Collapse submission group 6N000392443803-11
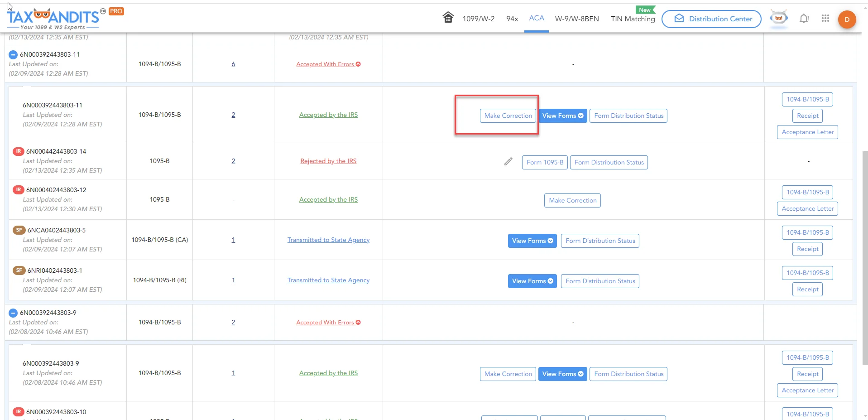This screenshot has height=420, width=868. 13,55
